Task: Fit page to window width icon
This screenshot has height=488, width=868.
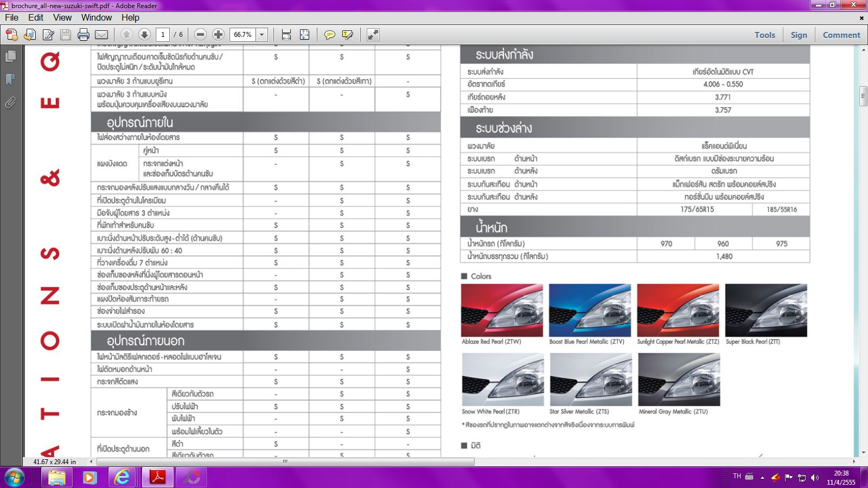Action: pyautogui.click(x=286, y=35)
